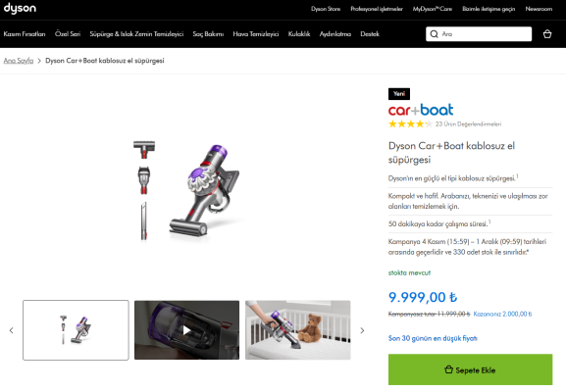Click the star rating icons
The height and width of the screenshot is (392, 566).
tap(410, 124)
